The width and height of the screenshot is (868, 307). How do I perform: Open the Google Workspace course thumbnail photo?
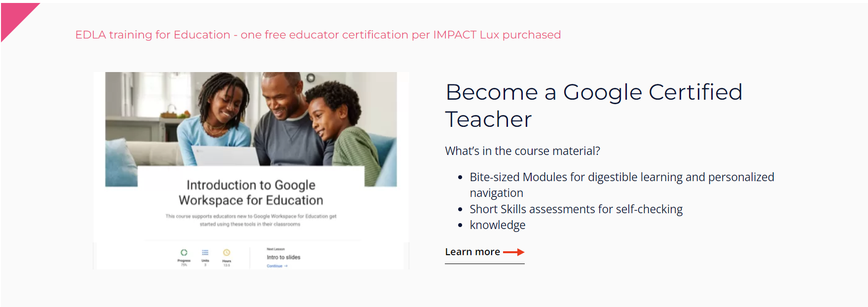tap(251, 129)
